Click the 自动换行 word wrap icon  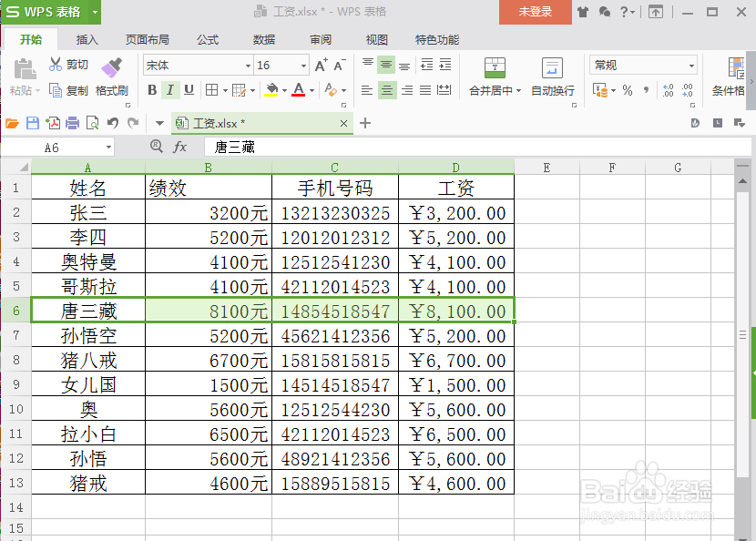553,68
